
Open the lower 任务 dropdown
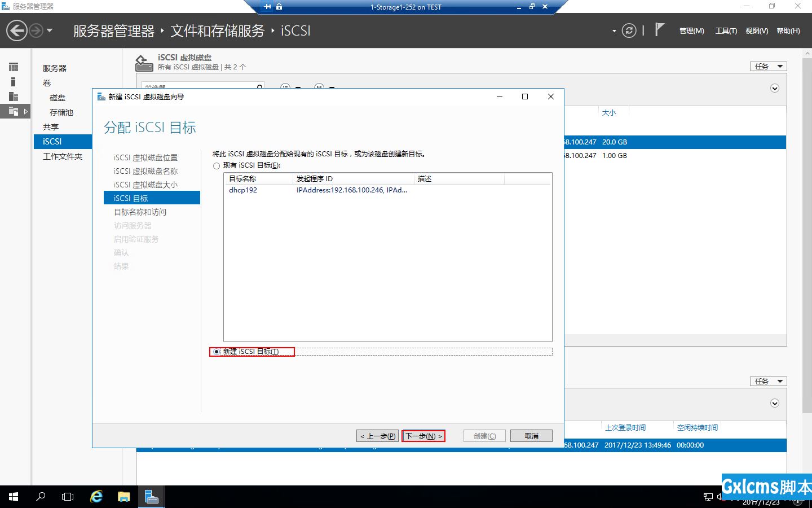[768, 382]
